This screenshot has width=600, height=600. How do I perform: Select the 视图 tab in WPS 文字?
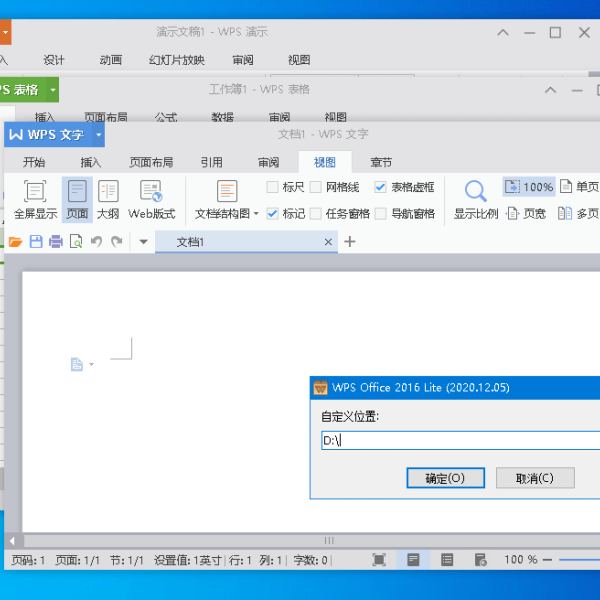tap(325, 162)
